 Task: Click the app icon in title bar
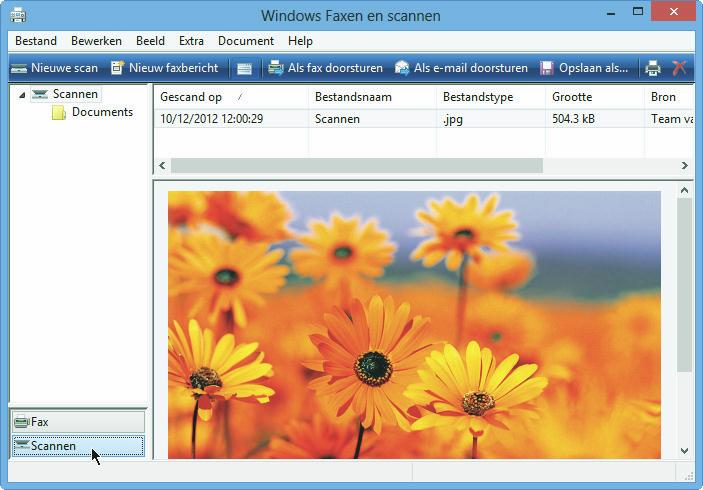[18, 15]
